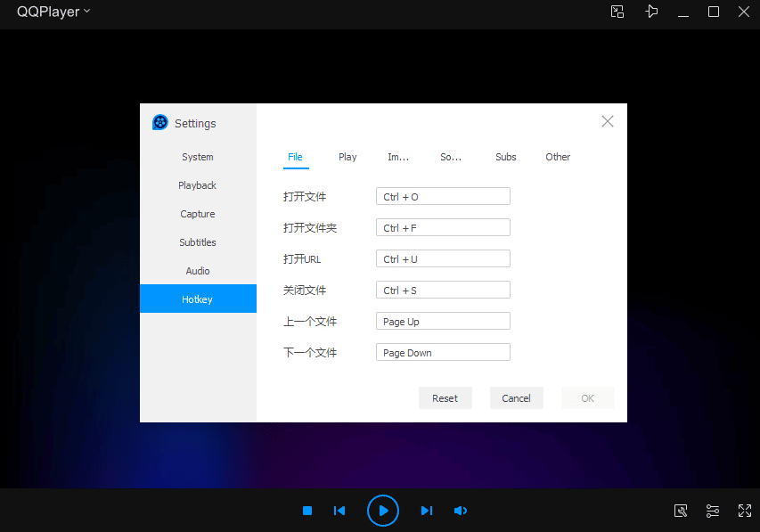Click the 上一个文件 label
This screenshot has width=760, height=532.
click(x=310, y=321)
